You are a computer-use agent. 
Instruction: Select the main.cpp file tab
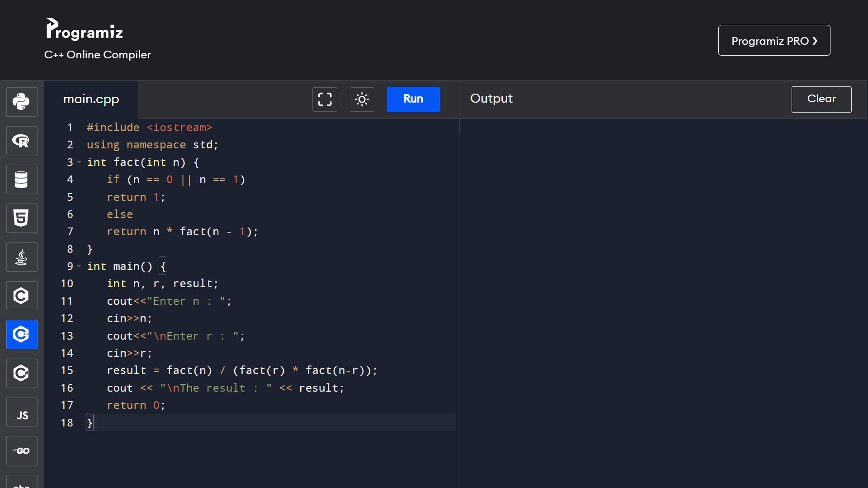91,99
